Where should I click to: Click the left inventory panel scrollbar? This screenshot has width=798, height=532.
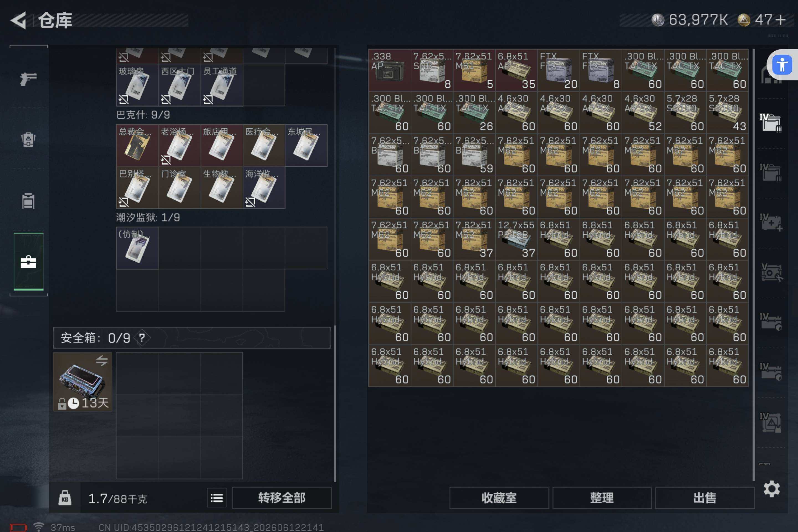click(x=335, y=404)
